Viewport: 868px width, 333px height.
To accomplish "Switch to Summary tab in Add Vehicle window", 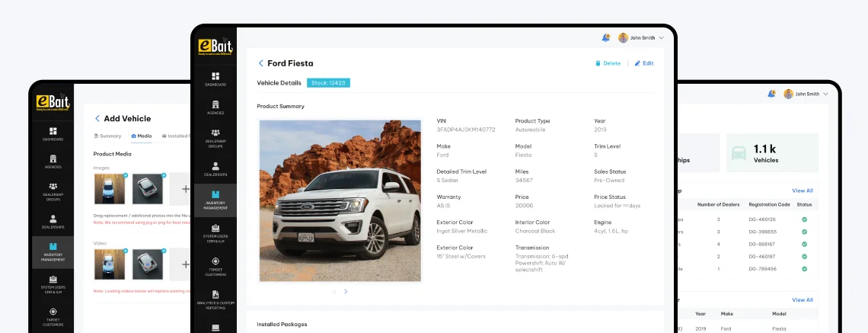I will pos(108,136).
